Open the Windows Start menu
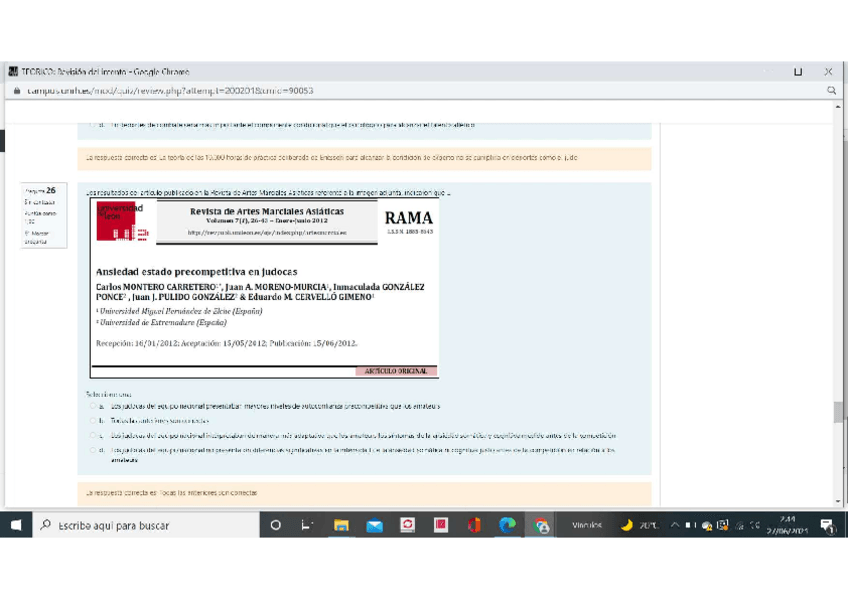This screenshot has width=848, height=599. [x=16, y=525]
